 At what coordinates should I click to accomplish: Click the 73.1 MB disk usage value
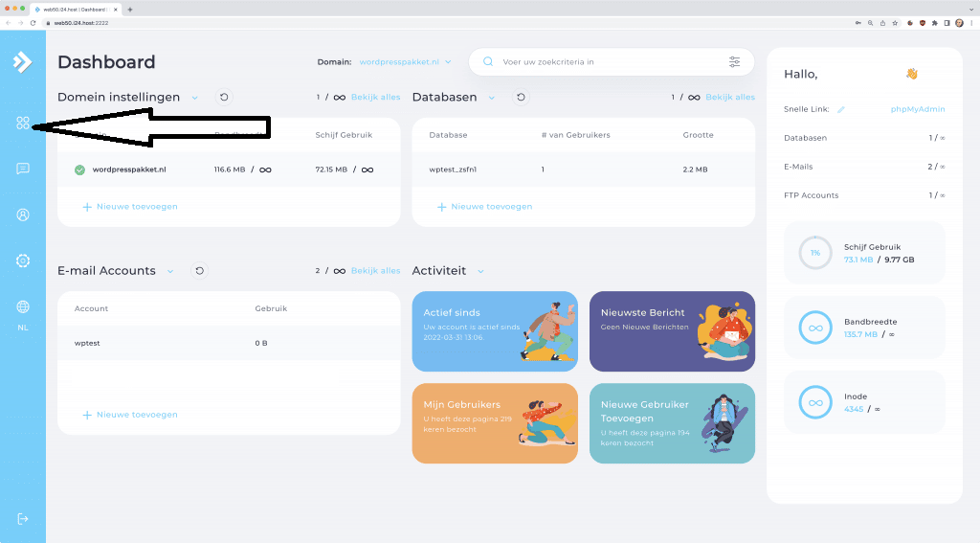pos(858,260)
